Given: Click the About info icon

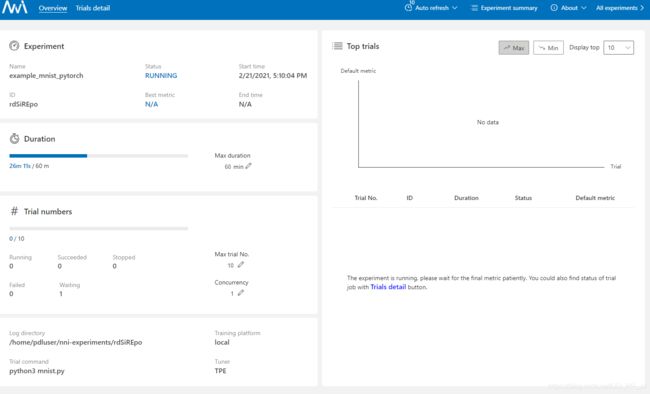Looking at the screenshot, I should [x=554, y=8].
